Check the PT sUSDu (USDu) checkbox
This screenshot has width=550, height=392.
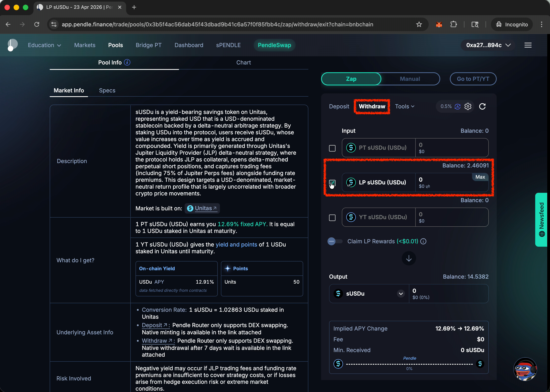[x=332, y=148]
